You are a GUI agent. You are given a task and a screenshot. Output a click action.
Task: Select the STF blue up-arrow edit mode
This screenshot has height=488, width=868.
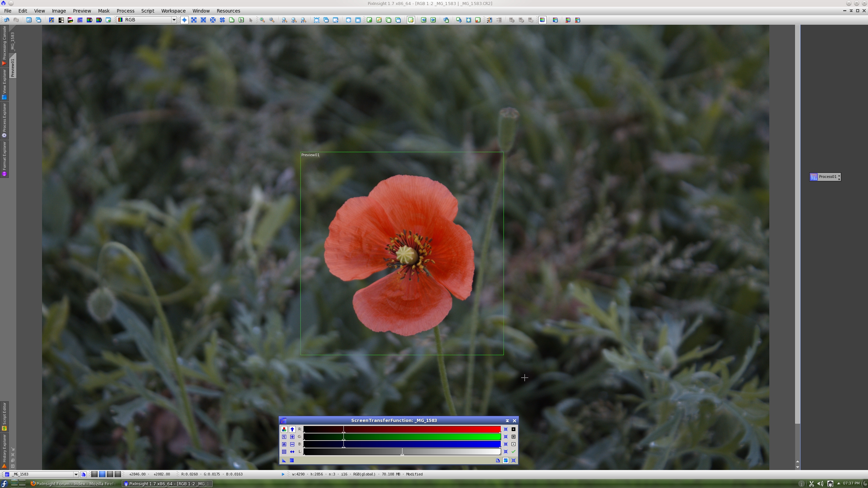(x=292, y=429)
